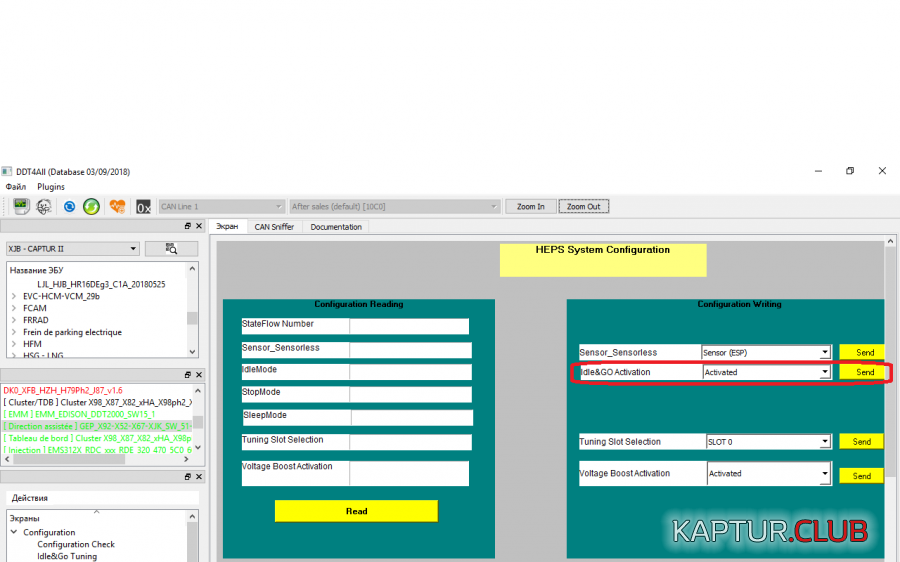Open the 0x hex command icon
900x562 pixels.
(143, 207)
